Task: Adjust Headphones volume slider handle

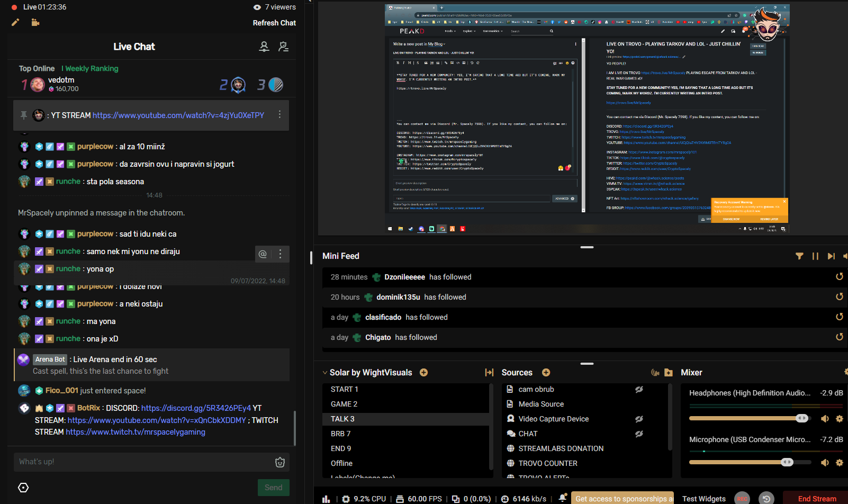Action: [x=802, y=418]
